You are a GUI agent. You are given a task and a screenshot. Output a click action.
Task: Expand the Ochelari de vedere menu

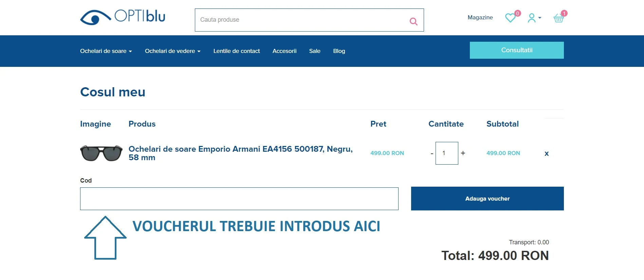[172, 51]
